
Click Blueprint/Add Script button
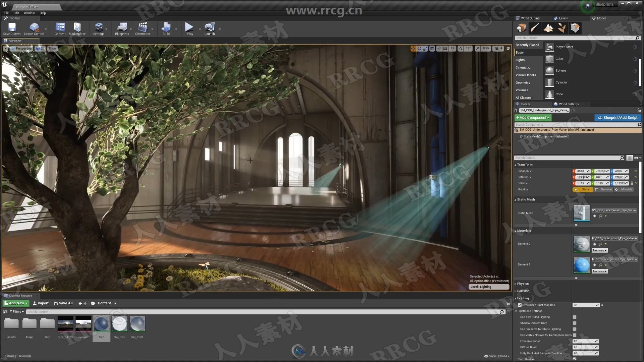pyautogui.click(x=617, y=117)
